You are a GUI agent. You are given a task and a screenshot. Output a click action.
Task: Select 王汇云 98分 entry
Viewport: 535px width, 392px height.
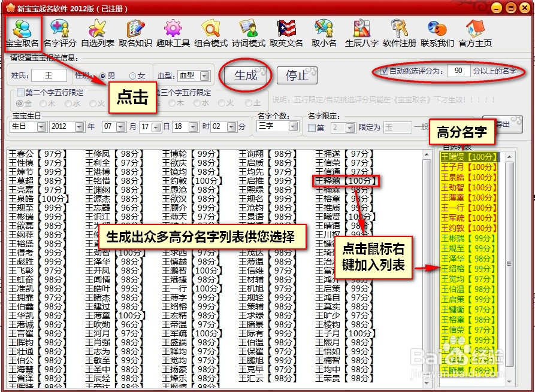(x=268, y=378)
